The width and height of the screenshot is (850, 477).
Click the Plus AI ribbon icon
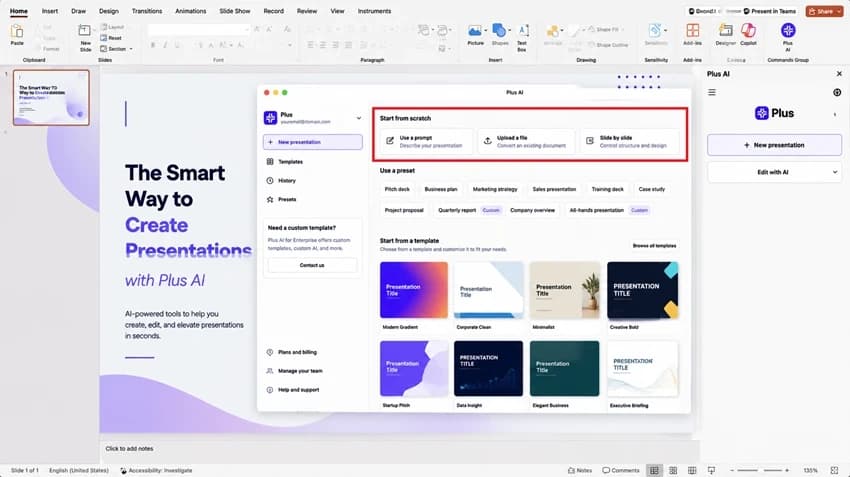[788, 30]
